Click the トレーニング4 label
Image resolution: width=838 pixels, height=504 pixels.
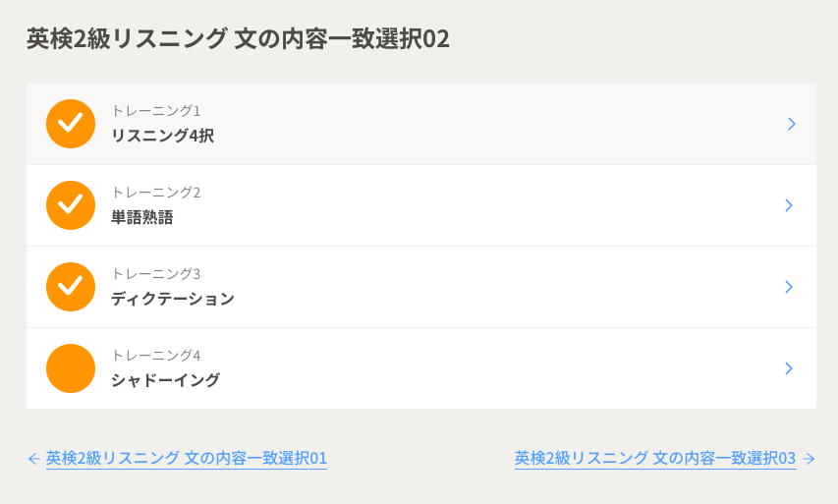coord(155,356)
